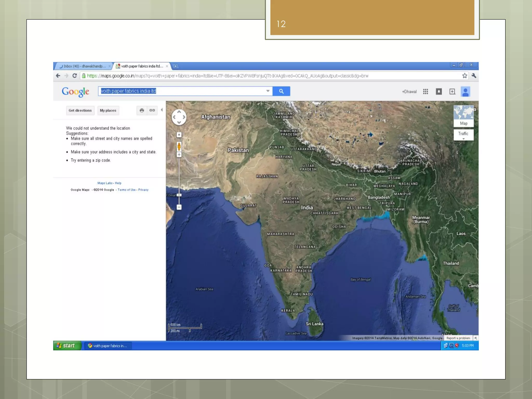Click the zoom slider track
Viewport: 532px width, 399px height.
point(179,177)
